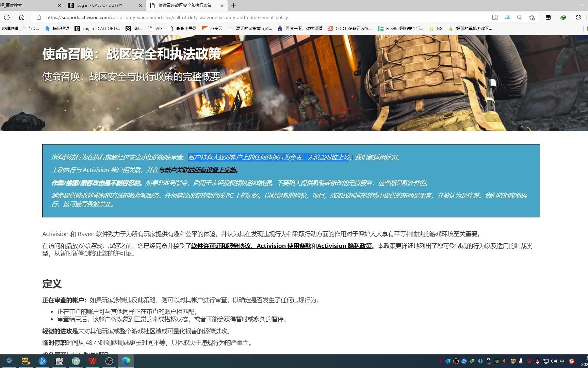Open the WARZONE icon on the taskbar
Viewport: 588px width, 368px height.
(59, 361)
